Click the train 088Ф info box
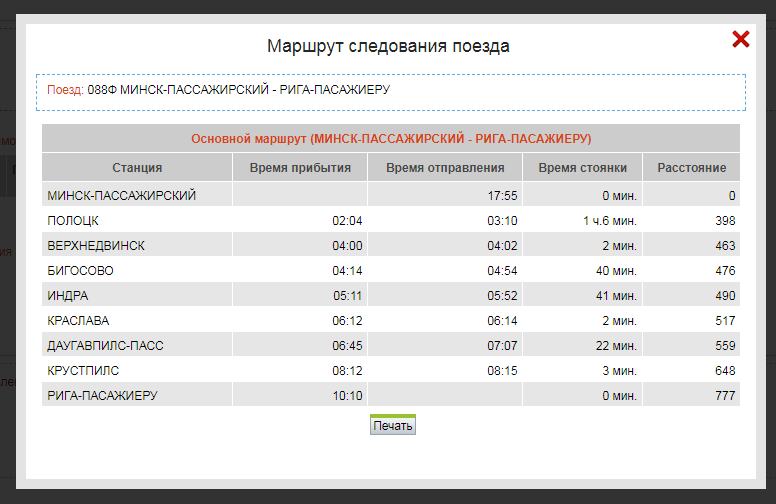 tap(391, 92)
